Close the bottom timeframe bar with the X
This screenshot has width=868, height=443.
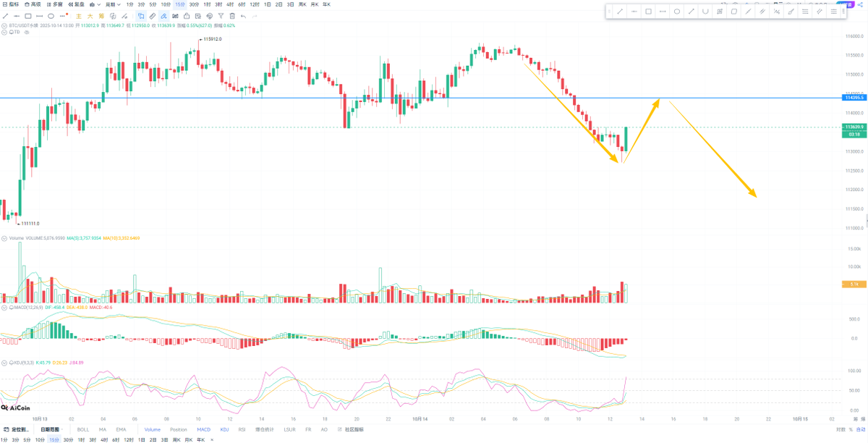[212, 439]
